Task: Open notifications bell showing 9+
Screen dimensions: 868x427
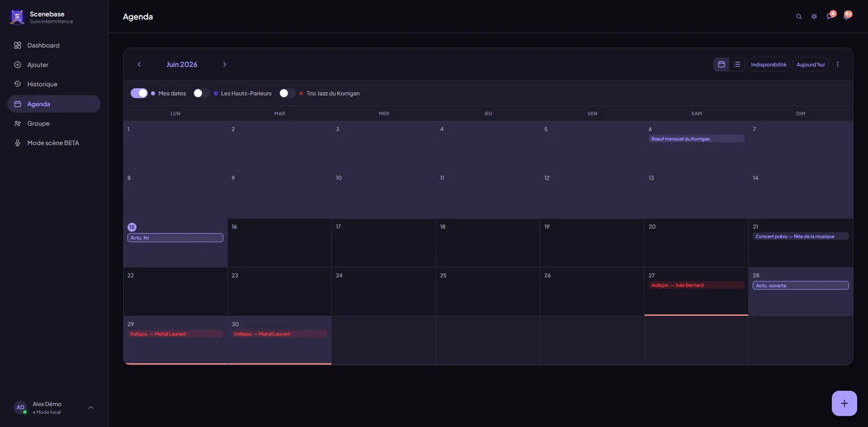Action: (x=846, y=16)
